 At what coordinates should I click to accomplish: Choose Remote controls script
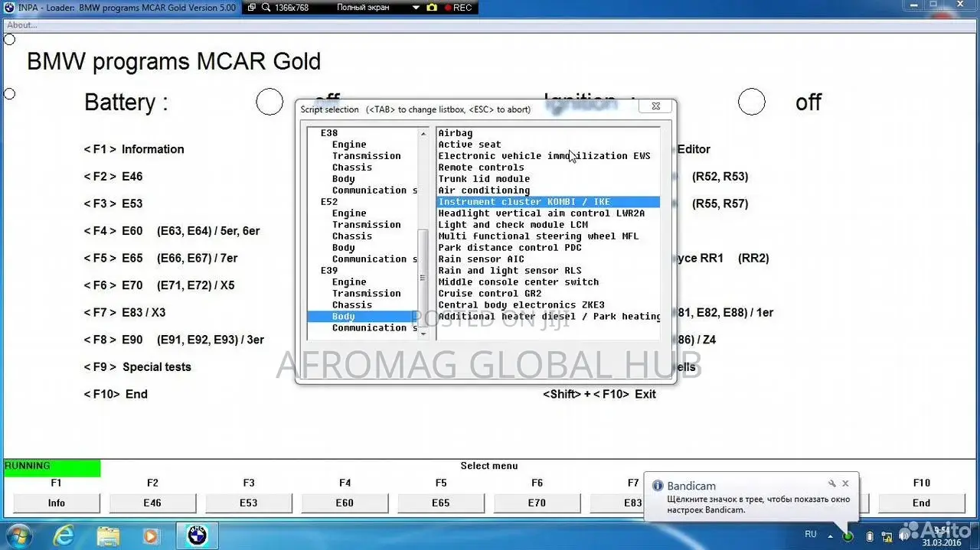[x=481, y=168]
